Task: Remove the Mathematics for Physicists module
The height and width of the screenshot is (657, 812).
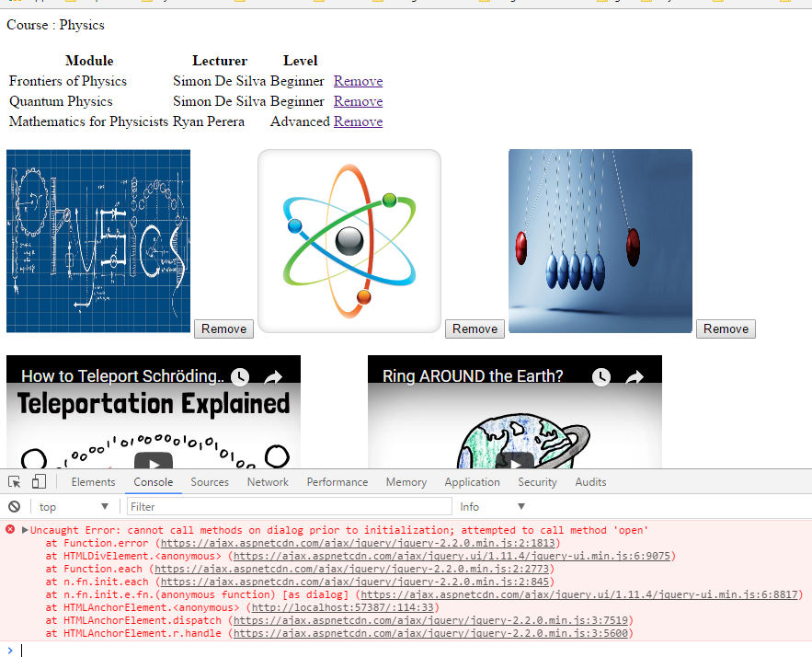Action: pos(359,121)
